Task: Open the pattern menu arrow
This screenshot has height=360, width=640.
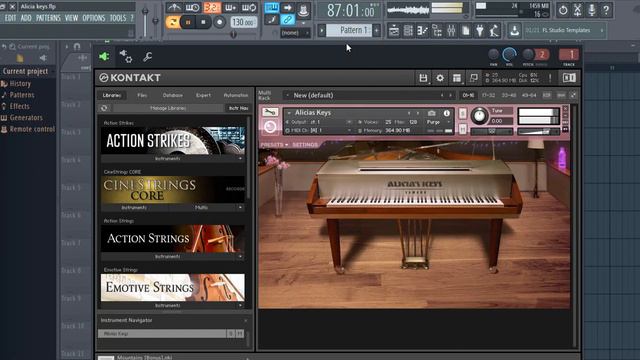Action: click(x=322, y=30)
